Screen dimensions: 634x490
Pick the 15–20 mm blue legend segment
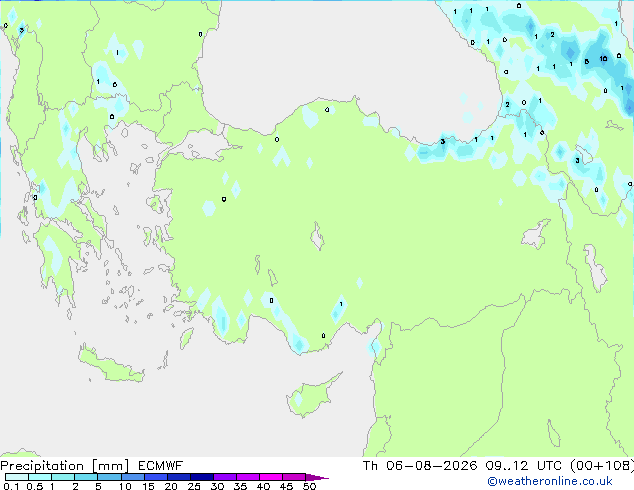155,477
